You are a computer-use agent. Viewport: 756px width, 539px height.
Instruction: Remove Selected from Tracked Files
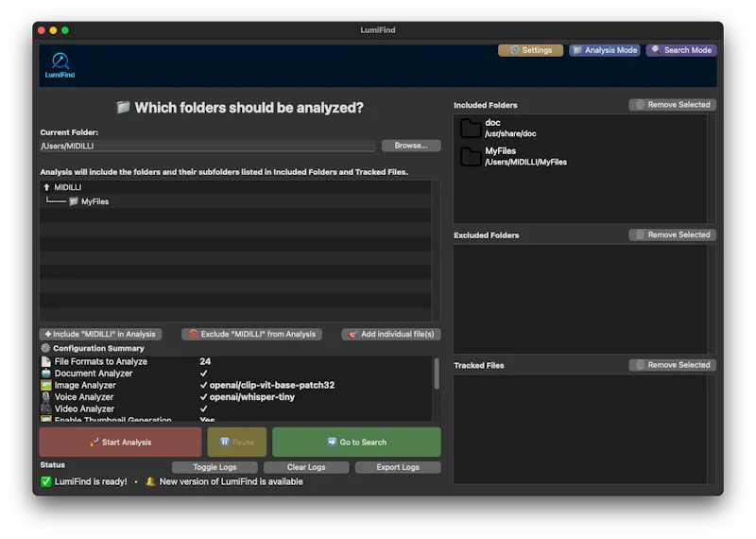pyautogui.click(x=673, y=365)
